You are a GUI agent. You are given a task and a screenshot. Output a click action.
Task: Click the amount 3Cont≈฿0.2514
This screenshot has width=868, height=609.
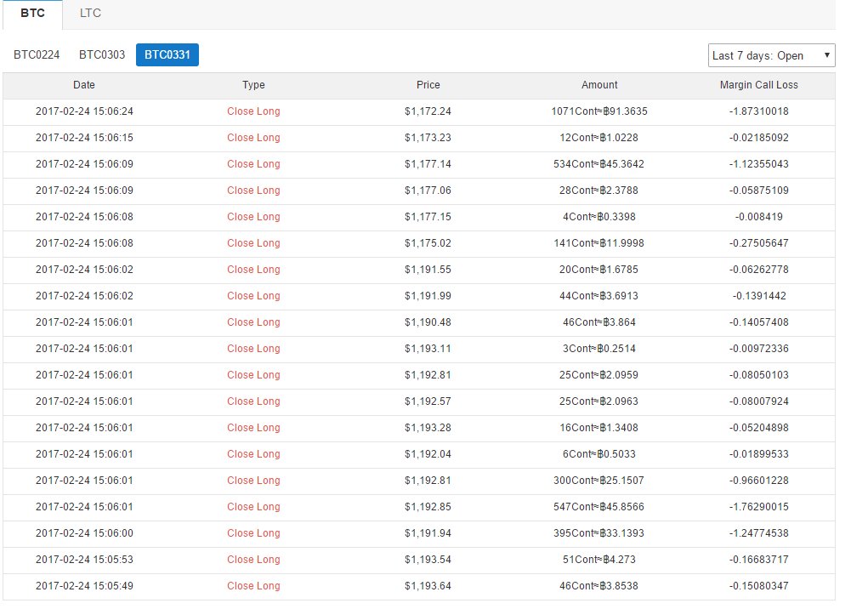[x=599, y=349]
